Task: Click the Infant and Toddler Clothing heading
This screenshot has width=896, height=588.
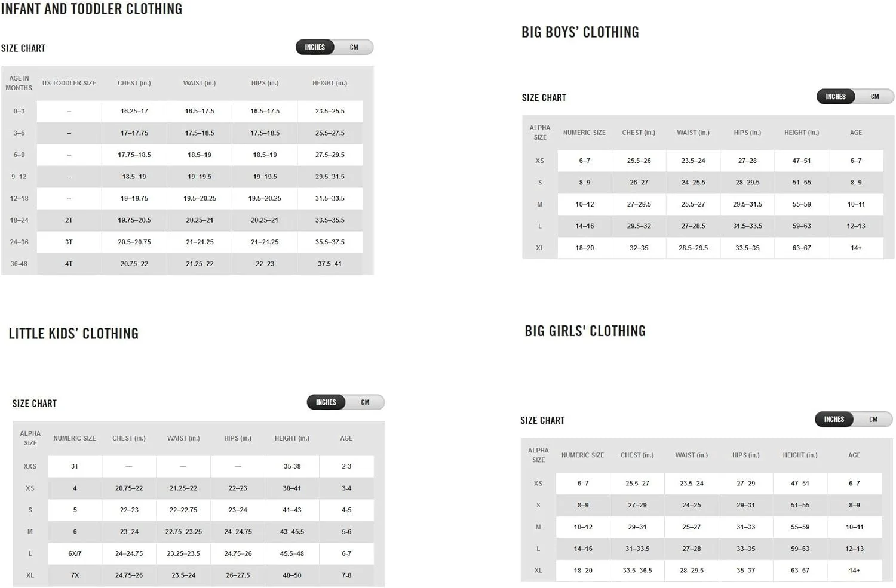Action: 91,9
